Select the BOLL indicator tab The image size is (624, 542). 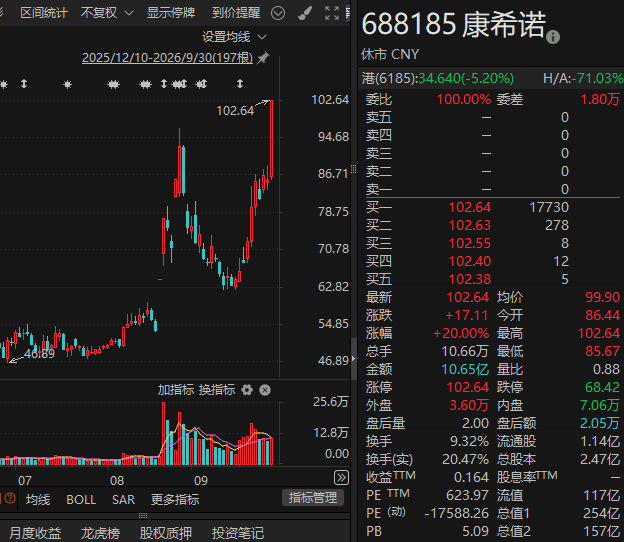(x=81, y=500)
